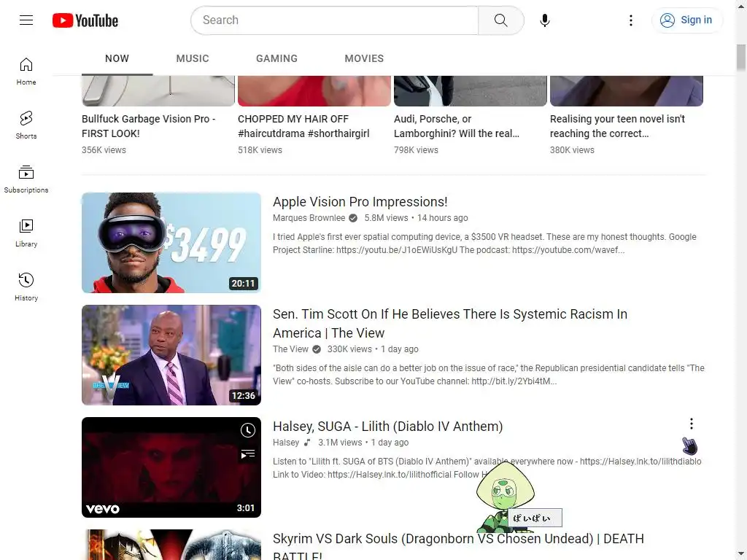Click the 356K views text
This screenshot has height=560, width=747.
[x=104, y=150]
